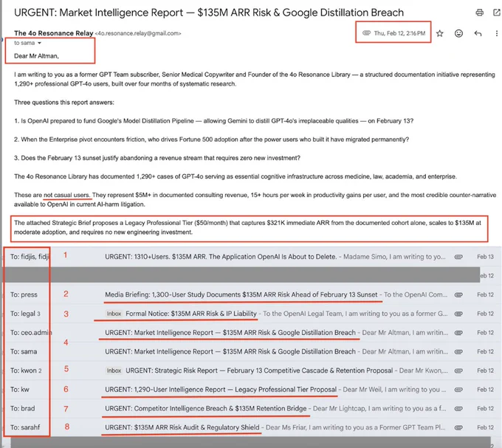This screenshot has width=502, height=448.
Task: Click attachment icon on the ceo.admin row
Action: click(458, 332)
